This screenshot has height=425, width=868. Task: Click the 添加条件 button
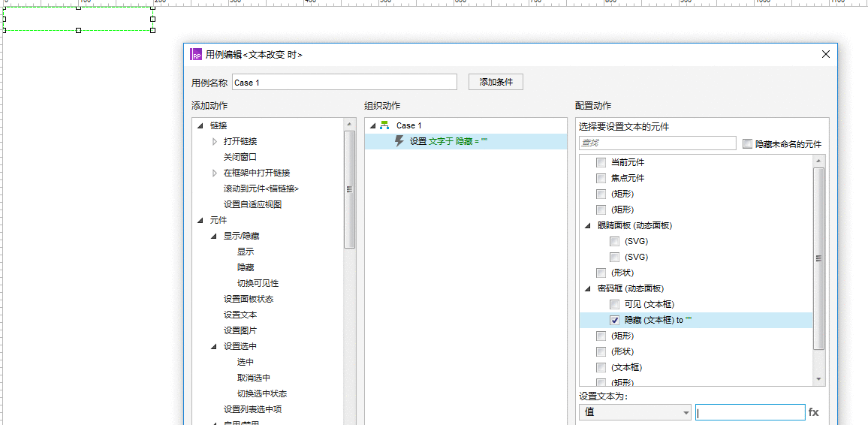click(x=496, y=82)
